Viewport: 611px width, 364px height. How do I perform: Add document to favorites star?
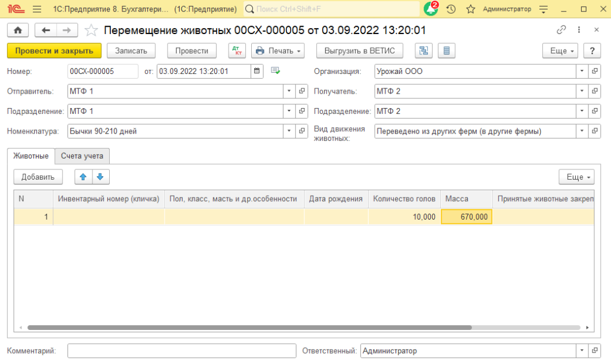[x=91, y=30]
